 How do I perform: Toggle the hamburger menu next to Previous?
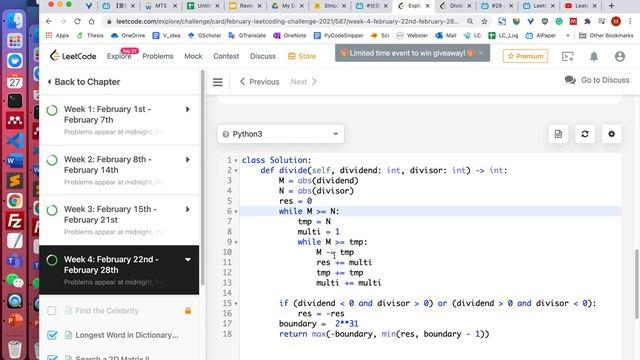[218, 82]
